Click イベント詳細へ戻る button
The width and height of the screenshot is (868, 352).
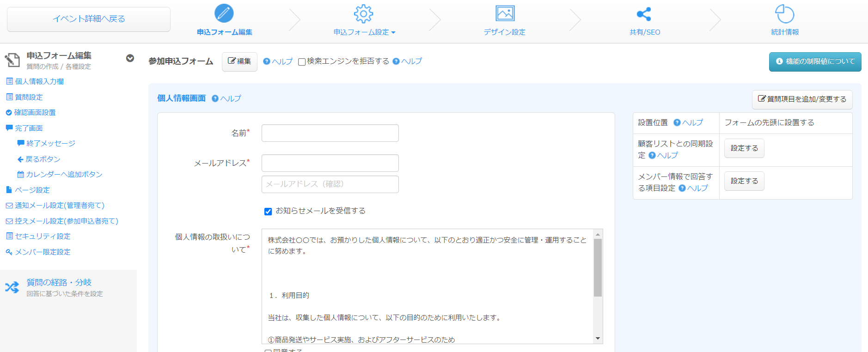click(x=89, y=19)
